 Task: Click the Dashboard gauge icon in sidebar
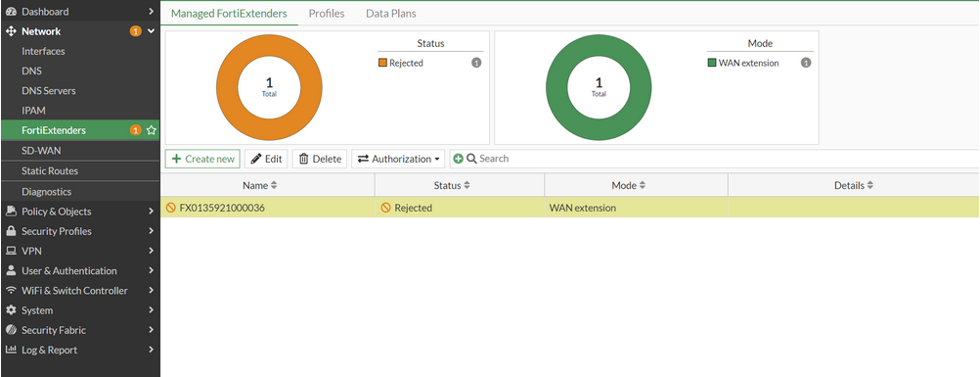(11, 12)
